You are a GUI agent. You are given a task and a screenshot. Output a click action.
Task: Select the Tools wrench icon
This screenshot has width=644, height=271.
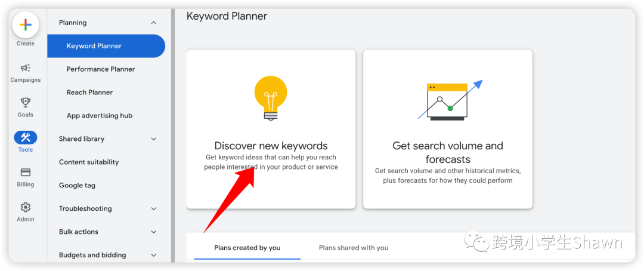(x=26, y=137)
